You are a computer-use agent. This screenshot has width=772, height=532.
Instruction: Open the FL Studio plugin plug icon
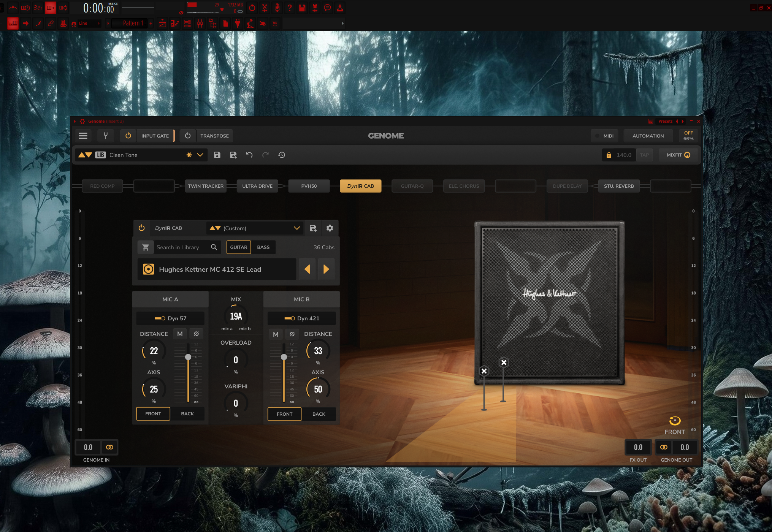tap(238, 24)
